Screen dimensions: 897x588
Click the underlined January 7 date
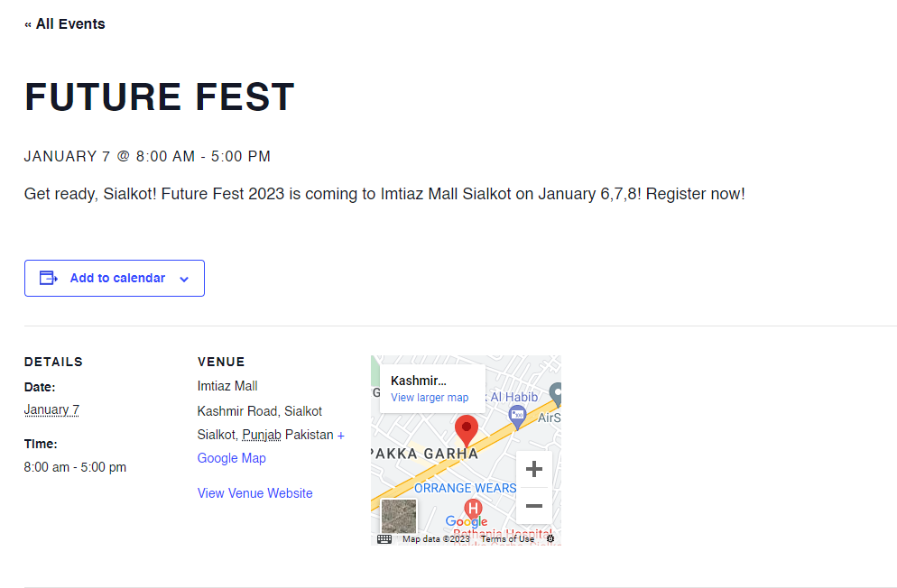[51, 409]
